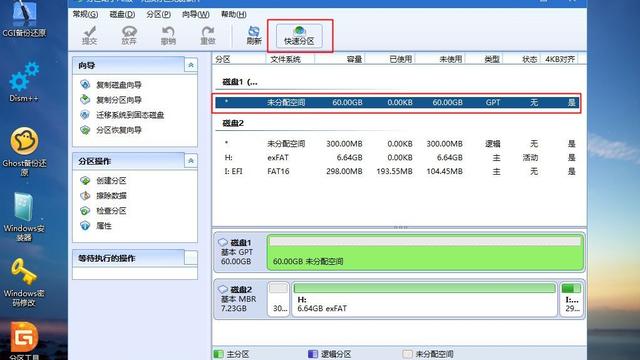
Task: Open Windows安装器 desktop shortcut
Action: tap(24, 216)
